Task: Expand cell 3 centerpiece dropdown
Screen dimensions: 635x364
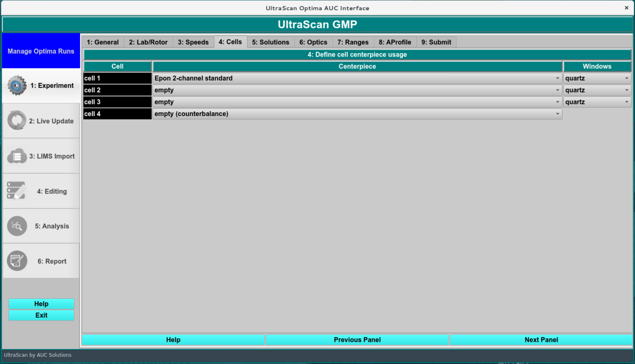Action: [357, 102]
